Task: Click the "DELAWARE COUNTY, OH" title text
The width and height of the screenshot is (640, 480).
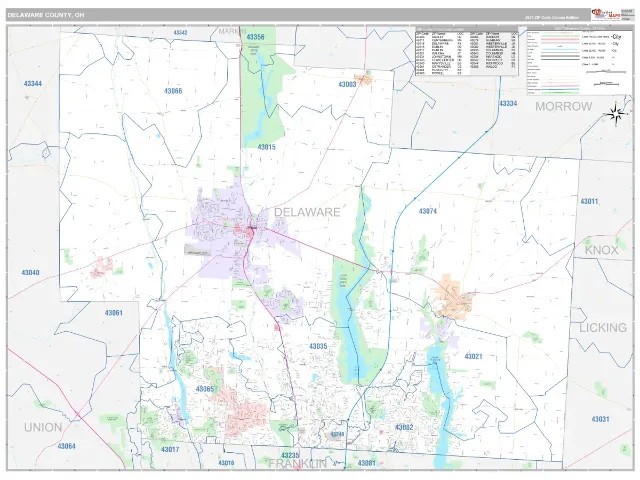Action: click(x=46, y=15)
